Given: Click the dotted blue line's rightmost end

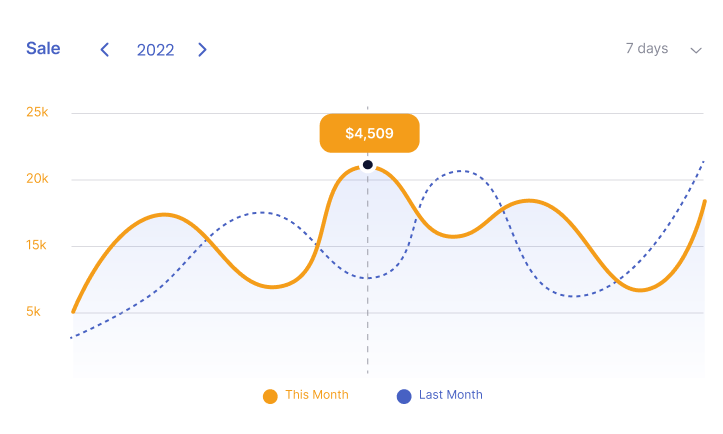Looking at the screenshot, I should [x=704, y=161].
